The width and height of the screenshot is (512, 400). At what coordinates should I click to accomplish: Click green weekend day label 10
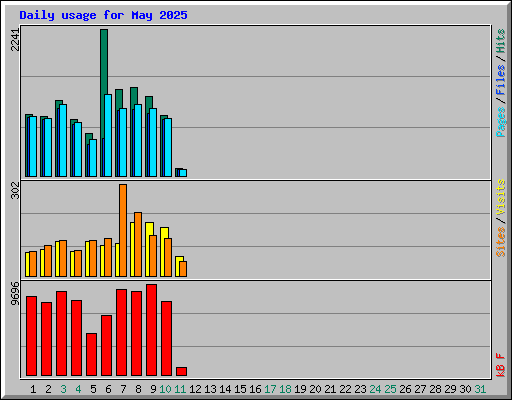pyautogui.click(x=165, y=389)
